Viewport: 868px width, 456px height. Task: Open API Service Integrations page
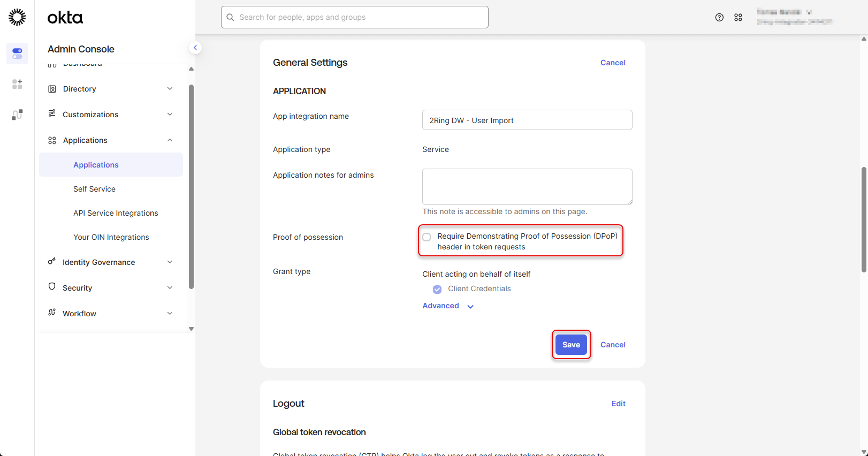pos(116,213)
